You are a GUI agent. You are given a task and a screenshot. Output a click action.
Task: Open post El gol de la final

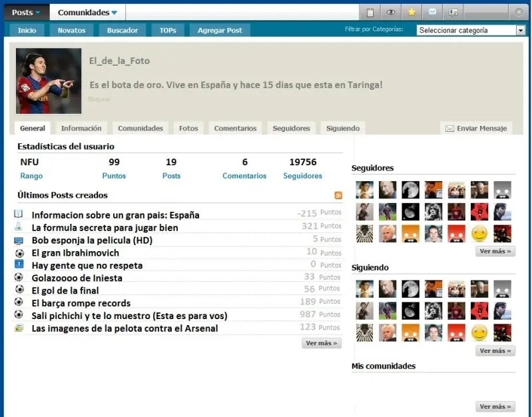[65, 290]
